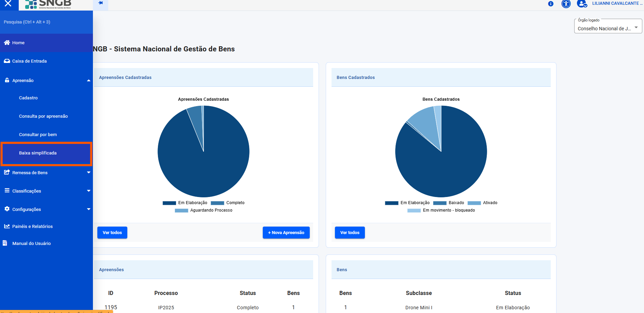Click the Caixa de Entrada inbox icon

[x=7, y=61]
